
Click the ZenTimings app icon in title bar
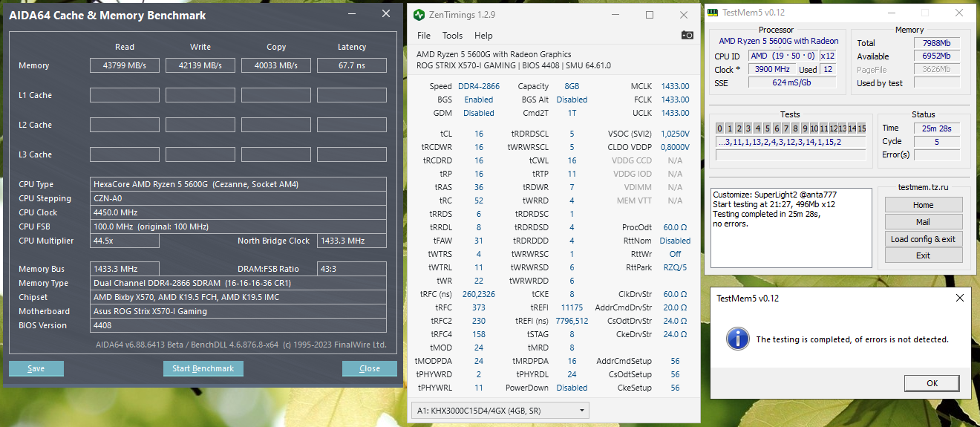point(419,14)
